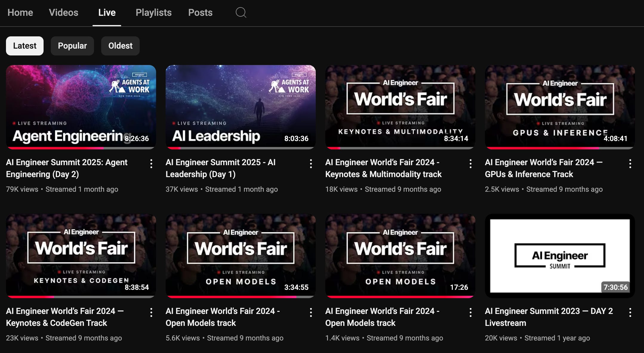Sort streams by Oldest
This screenshot has width=644, height=353.
(120, 46)
